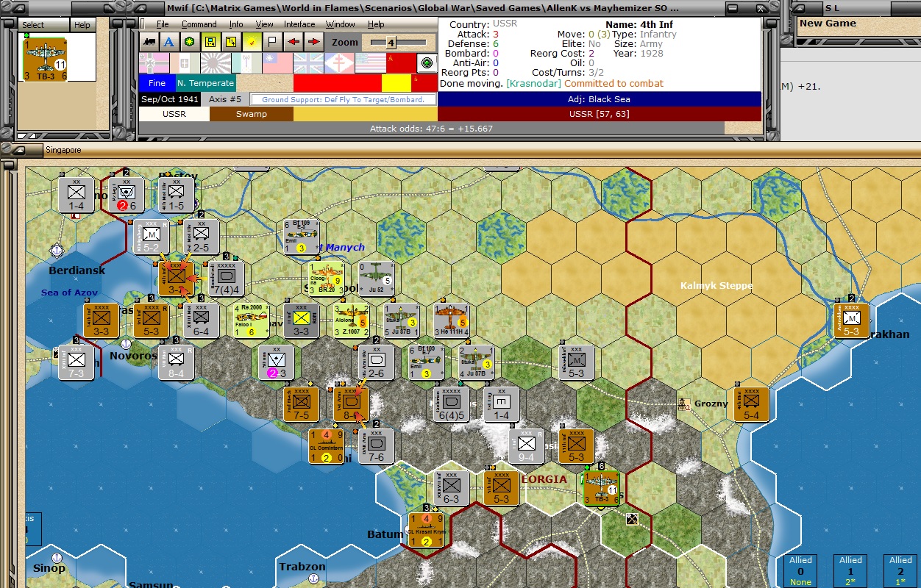
Task: Click the Attack odds 47:6 status line
Action: point(431,129)
